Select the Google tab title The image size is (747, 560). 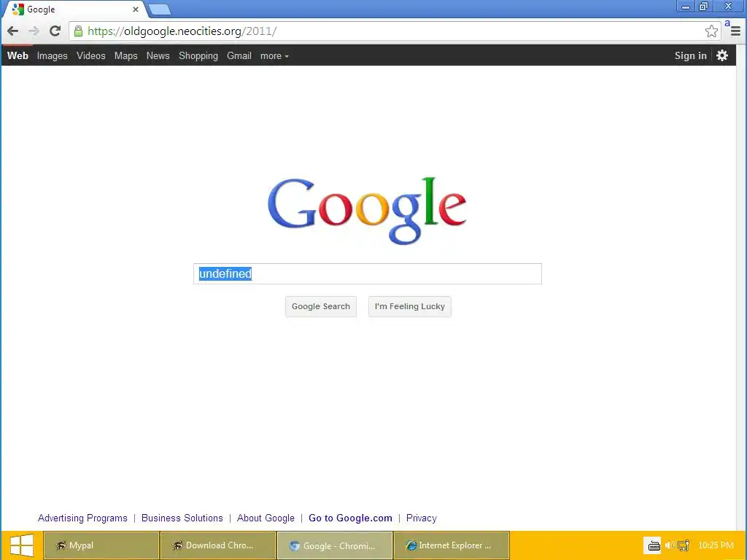click(41, 9)
